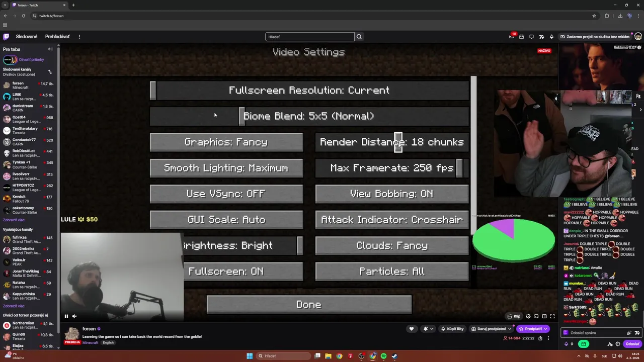This screenshot has height=362, width=644.
Task: Click Zadarmo prejdi na službu bez reklám
Action: tap(595, 37)
